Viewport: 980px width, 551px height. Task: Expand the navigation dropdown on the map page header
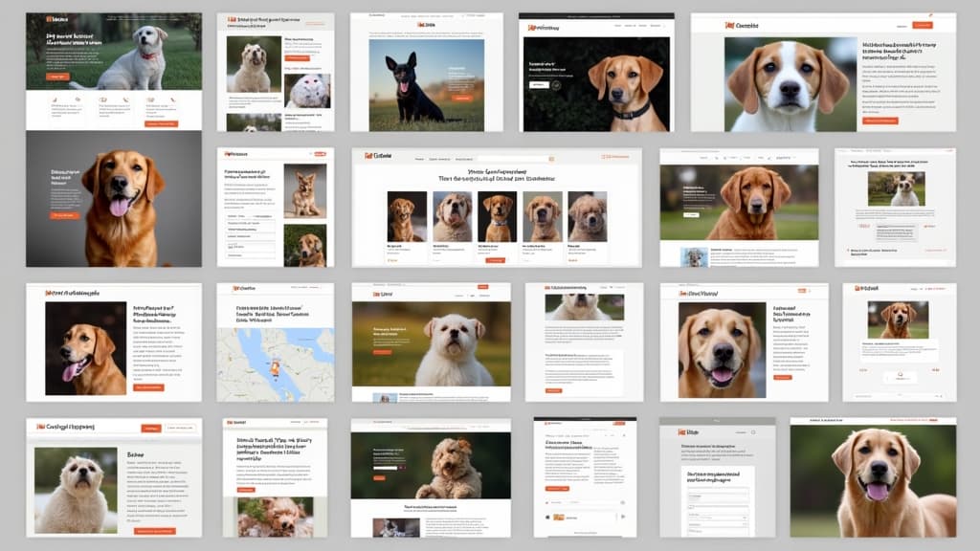click(316, 286)
